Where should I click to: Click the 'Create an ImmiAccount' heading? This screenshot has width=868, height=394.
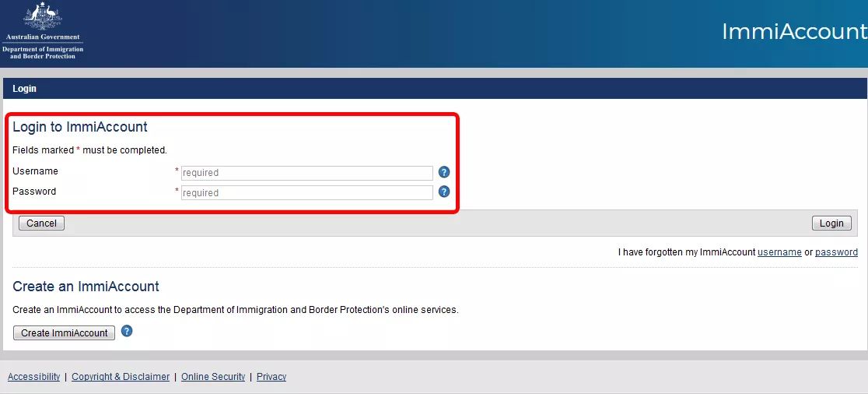click(86, 287)
